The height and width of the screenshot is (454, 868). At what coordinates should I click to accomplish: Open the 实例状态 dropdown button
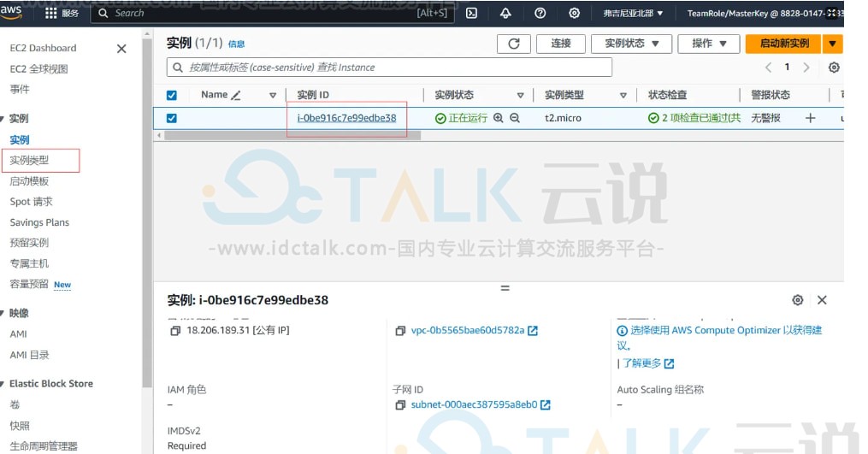point(631,44)
